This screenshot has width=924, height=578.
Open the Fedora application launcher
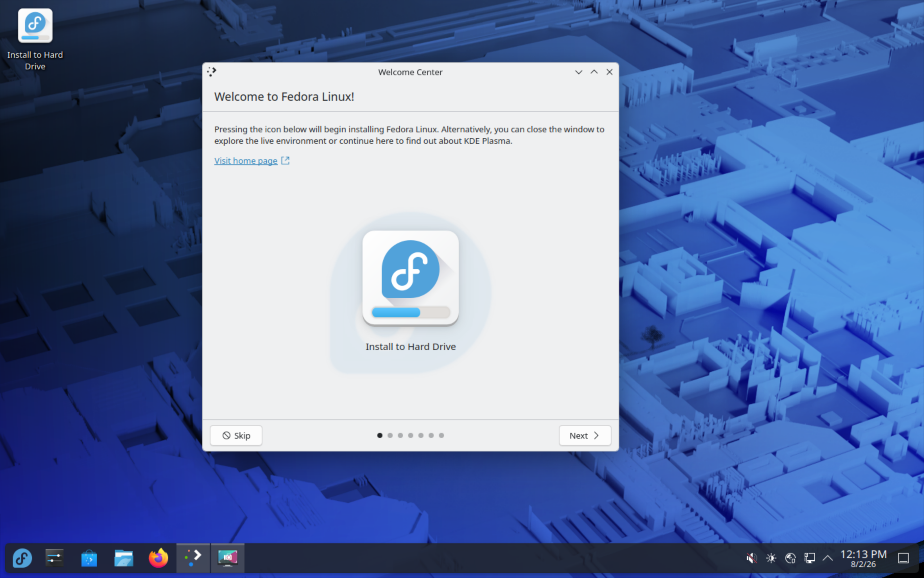pyautogui.click(x=22, y=558)
